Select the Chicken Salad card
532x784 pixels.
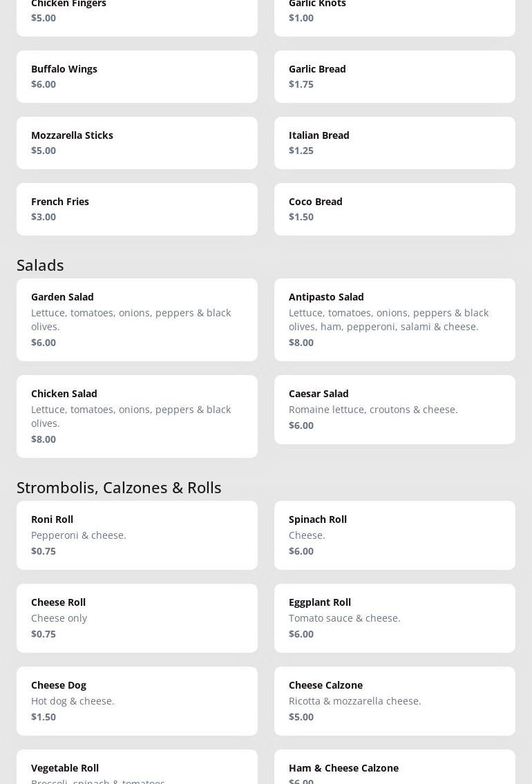[x=137, y=417]
